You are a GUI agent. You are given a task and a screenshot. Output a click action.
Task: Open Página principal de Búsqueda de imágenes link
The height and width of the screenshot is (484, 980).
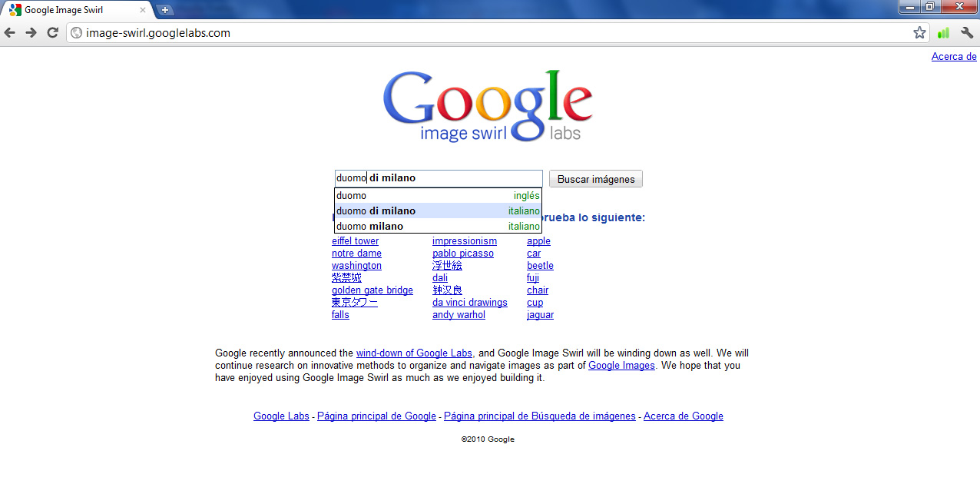540,416
